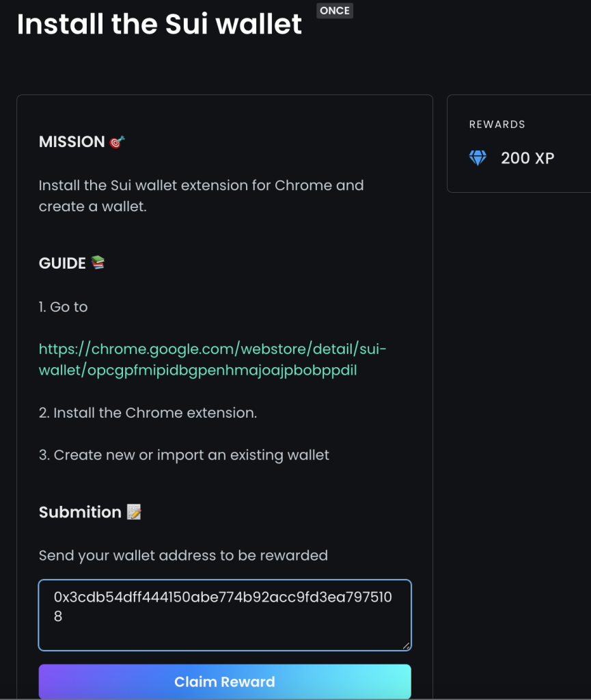Click the ONCE badge near the title
The image size is (591, 700).
tap(335, 11)
